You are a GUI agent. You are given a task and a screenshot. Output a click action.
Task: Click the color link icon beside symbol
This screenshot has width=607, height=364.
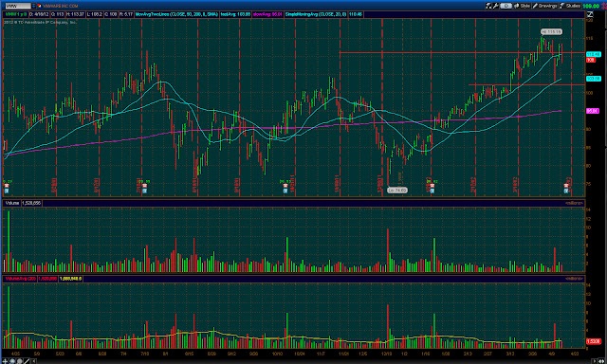point(39,6)
